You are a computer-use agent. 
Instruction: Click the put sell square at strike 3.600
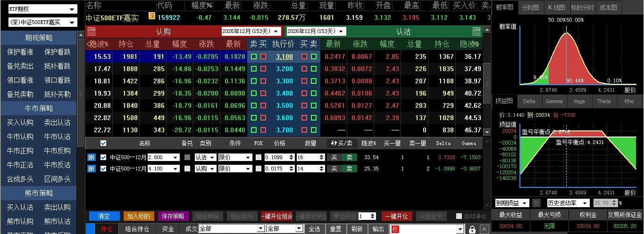click(x=313, y=118)
